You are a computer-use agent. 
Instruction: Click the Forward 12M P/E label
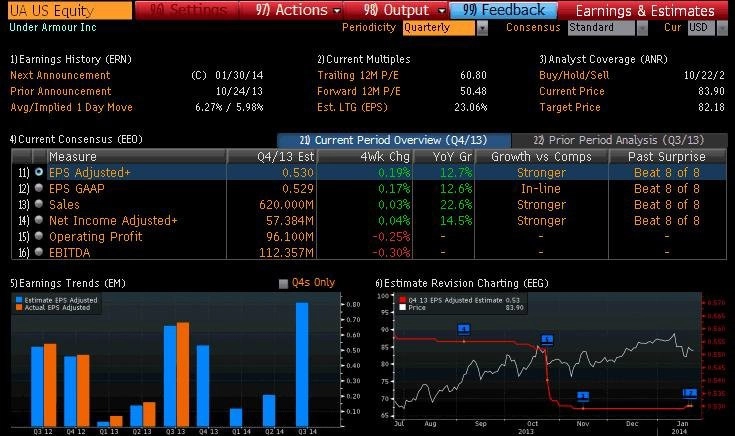[359, 91]
